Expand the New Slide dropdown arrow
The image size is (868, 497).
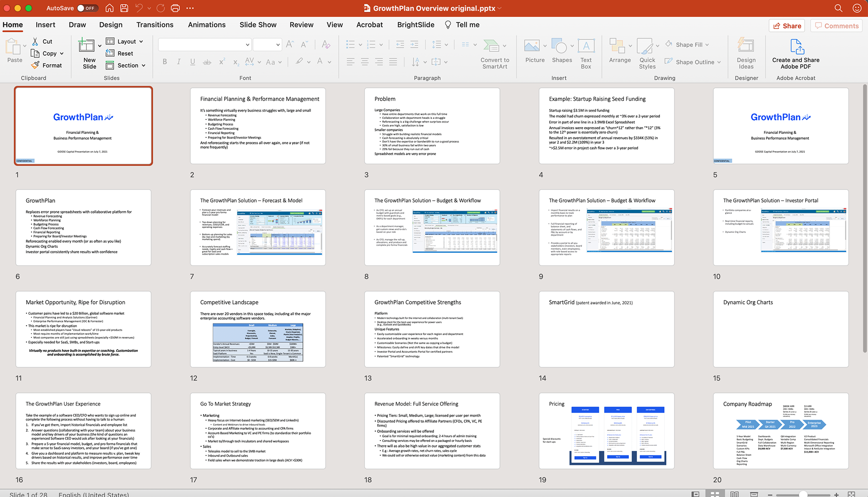[99, 46]
